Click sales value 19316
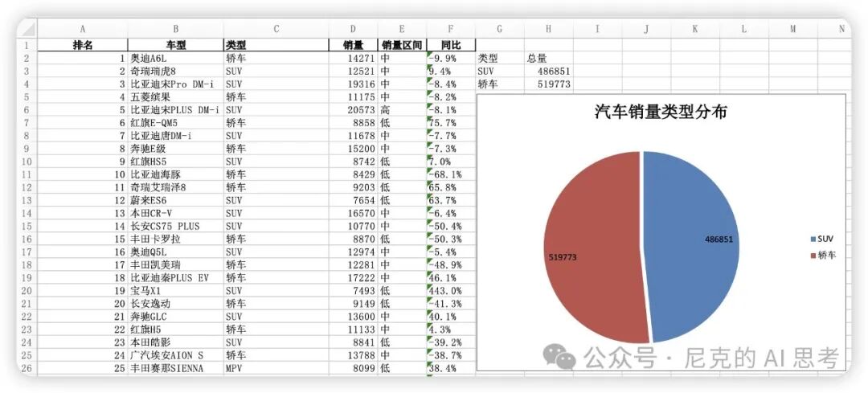Viewport: 868px width, 393px height. tap(353, 84)
